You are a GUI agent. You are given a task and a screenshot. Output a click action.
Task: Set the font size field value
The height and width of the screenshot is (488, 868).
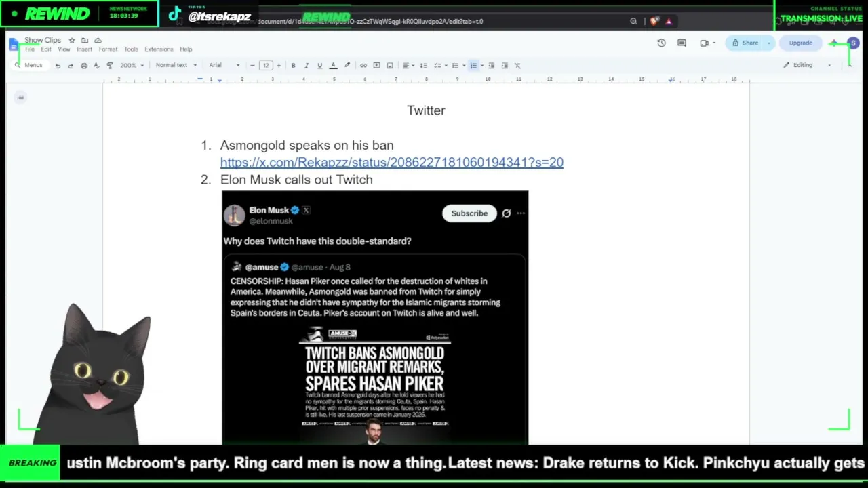tap(265, 66)
